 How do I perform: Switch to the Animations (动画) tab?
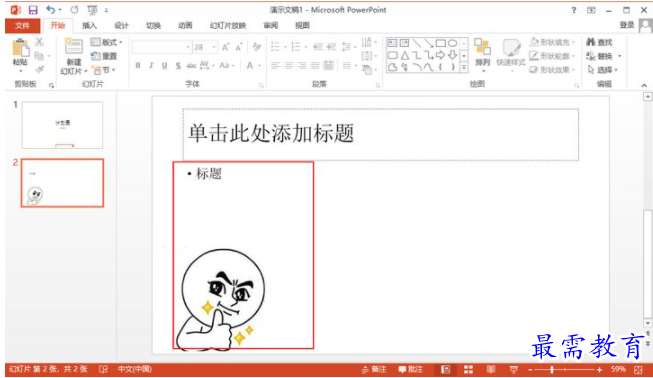pyautogui.click(x=185, y=25)
